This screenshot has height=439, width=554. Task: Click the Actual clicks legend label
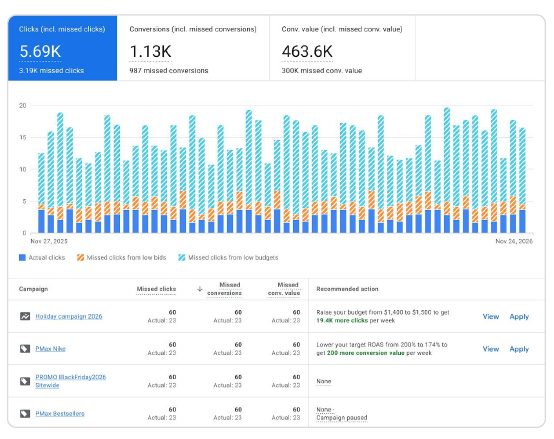click(47, 257)
